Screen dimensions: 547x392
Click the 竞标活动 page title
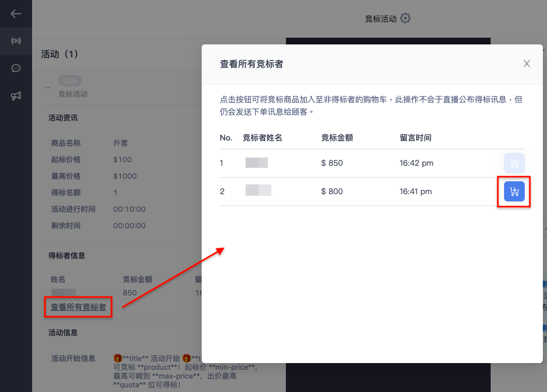(x=381, y=19)
